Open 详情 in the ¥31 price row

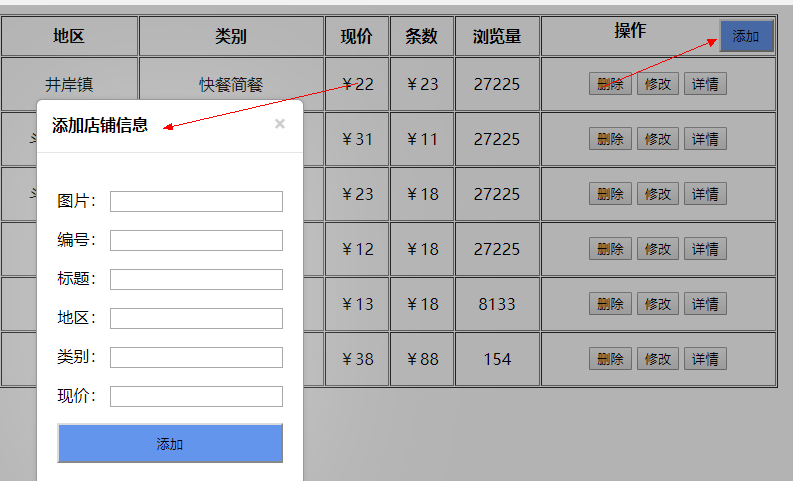tap(705, 139)
